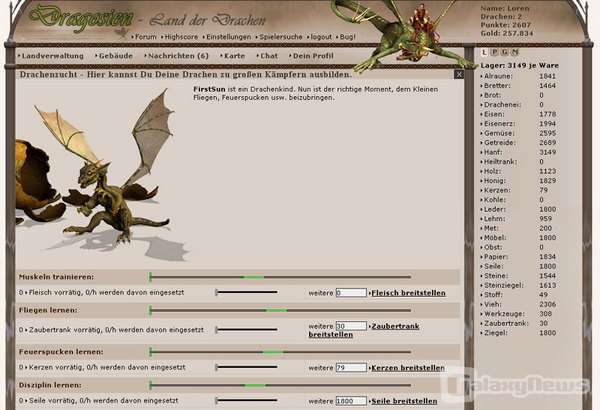Adjust the Fliegen lernen slider
Image resolution: width=600 pixels, height=410 pixels.
tap(280, 310)
